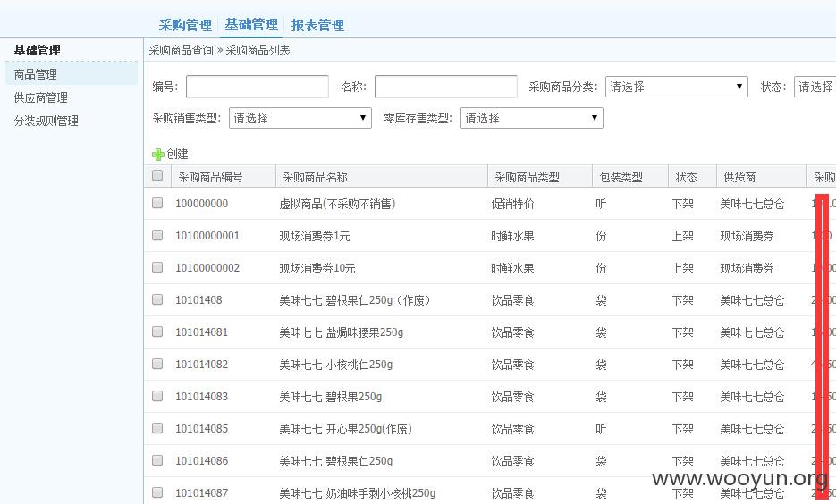Open the 状态 filter dropdown

pos(815,87)
